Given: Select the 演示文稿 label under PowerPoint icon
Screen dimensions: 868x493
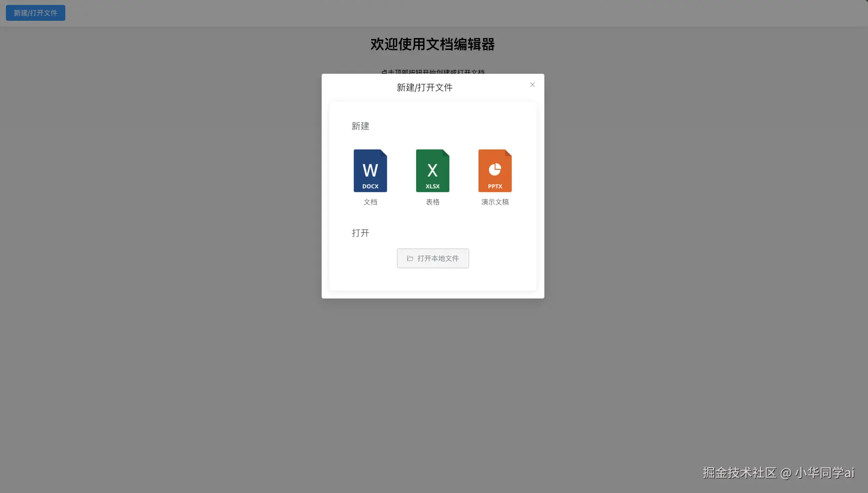Looking at the screenshot, I should click(495, 202).
